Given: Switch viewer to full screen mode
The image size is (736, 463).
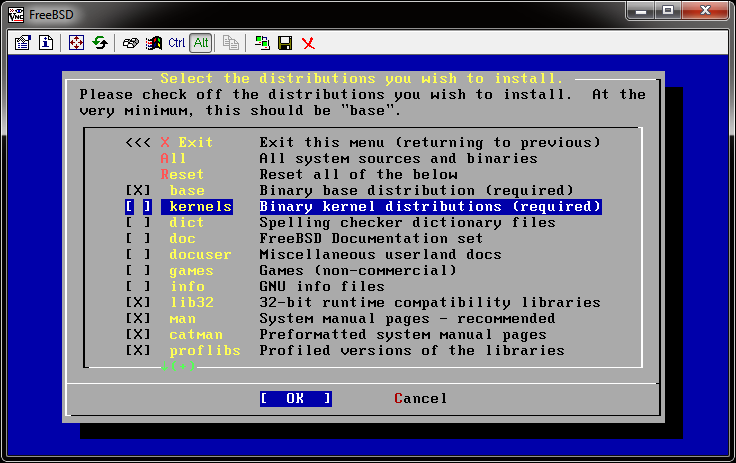Looking at the screenshot, I should click(76, 43).
